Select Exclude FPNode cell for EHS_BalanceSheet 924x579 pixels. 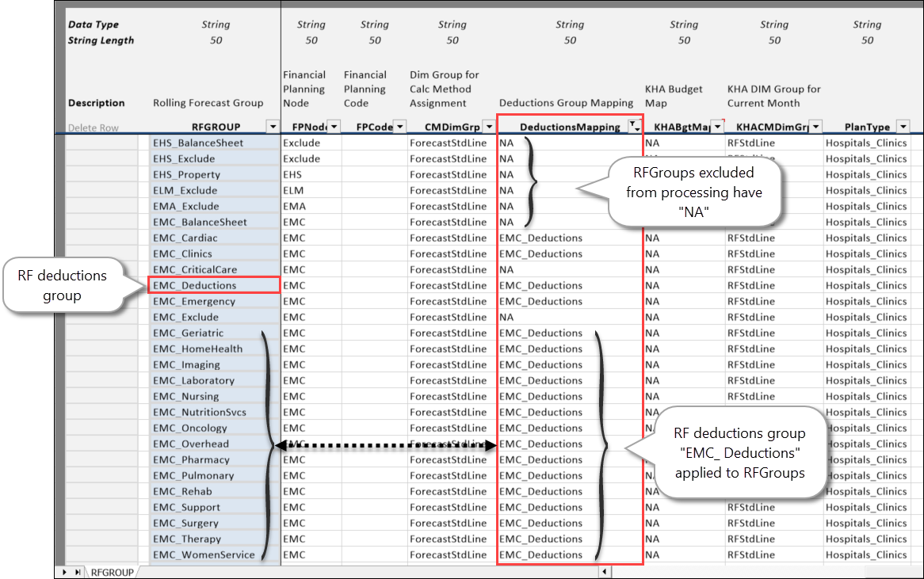(311, 143)
